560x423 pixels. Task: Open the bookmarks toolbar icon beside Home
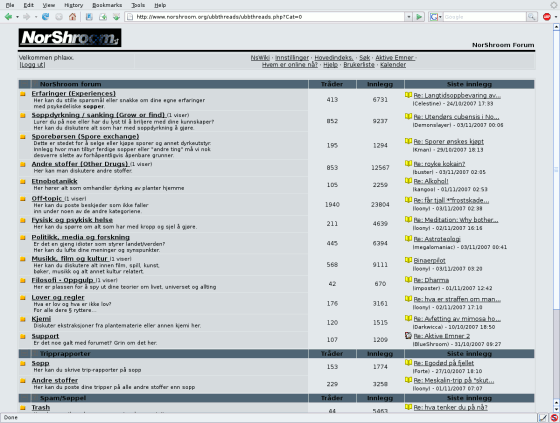[x=89, y=17]
